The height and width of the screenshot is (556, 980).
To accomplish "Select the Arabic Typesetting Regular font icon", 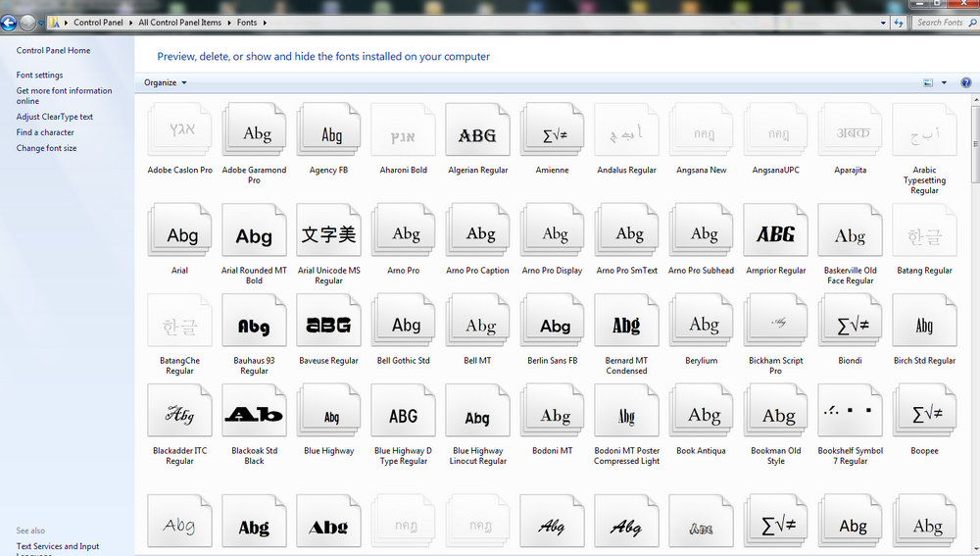I will pyautogui.click(x=924, y=129).
